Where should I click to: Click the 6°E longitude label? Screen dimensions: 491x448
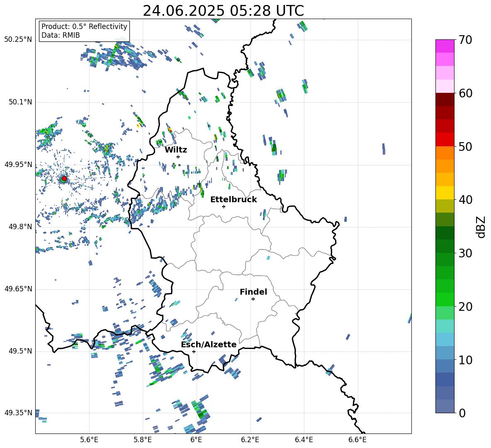pyautogui.click(x=196, y=440)
